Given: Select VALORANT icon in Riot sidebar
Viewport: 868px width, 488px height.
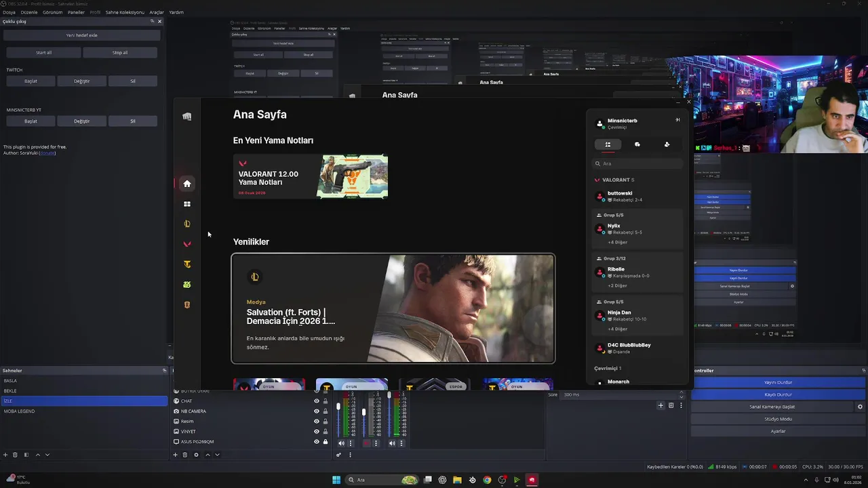Looking at the screenshot, I should [x=187, y=244].
